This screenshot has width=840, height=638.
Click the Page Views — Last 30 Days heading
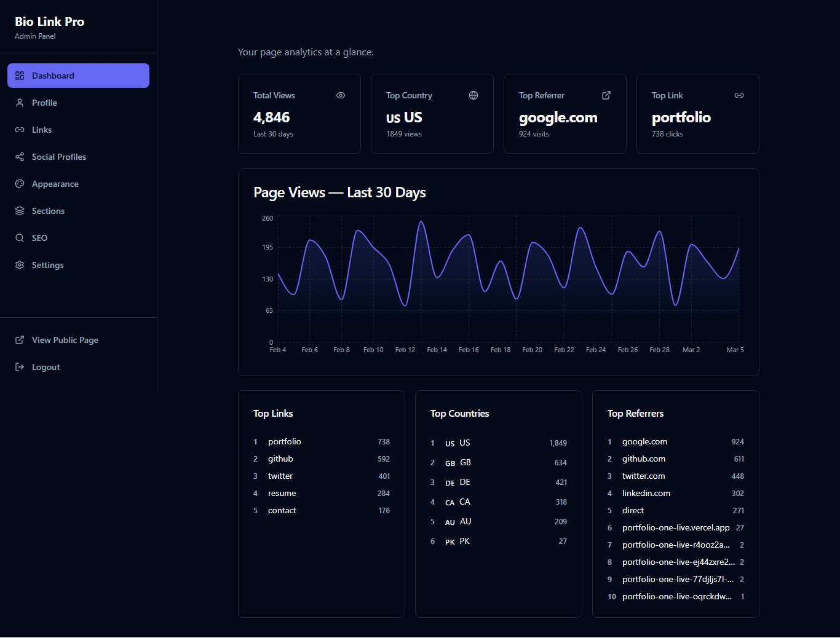(x=339, y=192)
